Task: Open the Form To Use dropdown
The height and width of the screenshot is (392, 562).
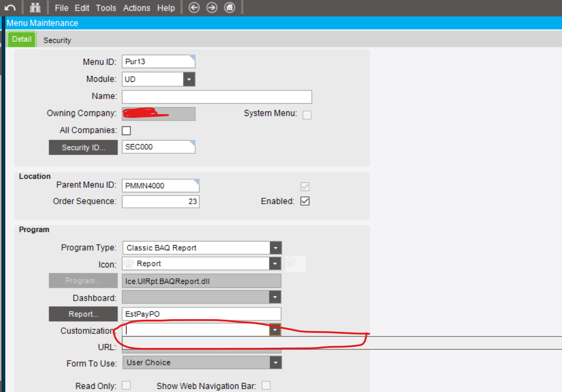Action: tap(276, 362)
